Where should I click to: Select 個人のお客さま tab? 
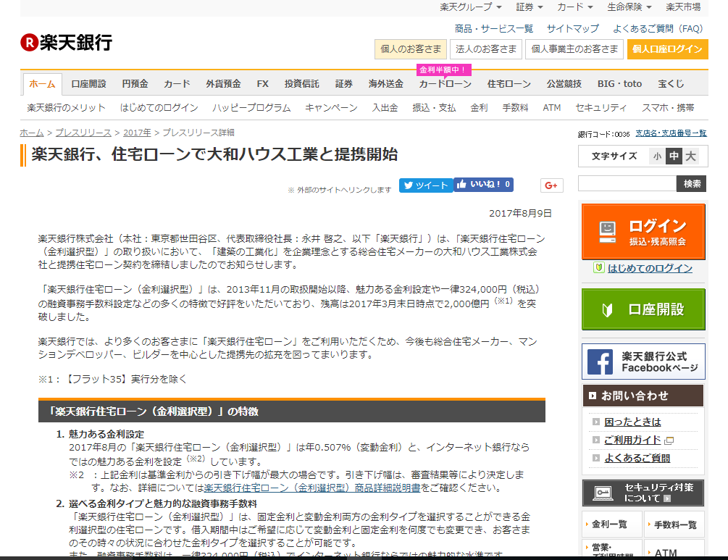point(411,49)
